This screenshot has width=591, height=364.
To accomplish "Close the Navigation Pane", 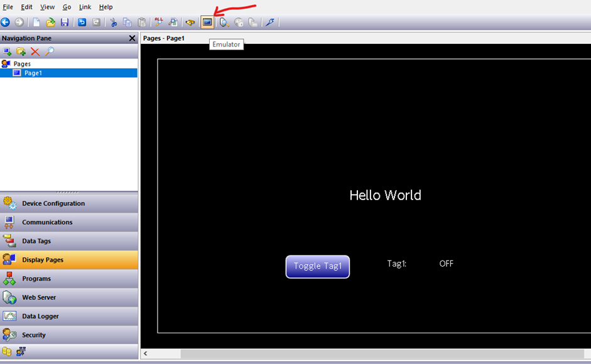I will (132, 38).
